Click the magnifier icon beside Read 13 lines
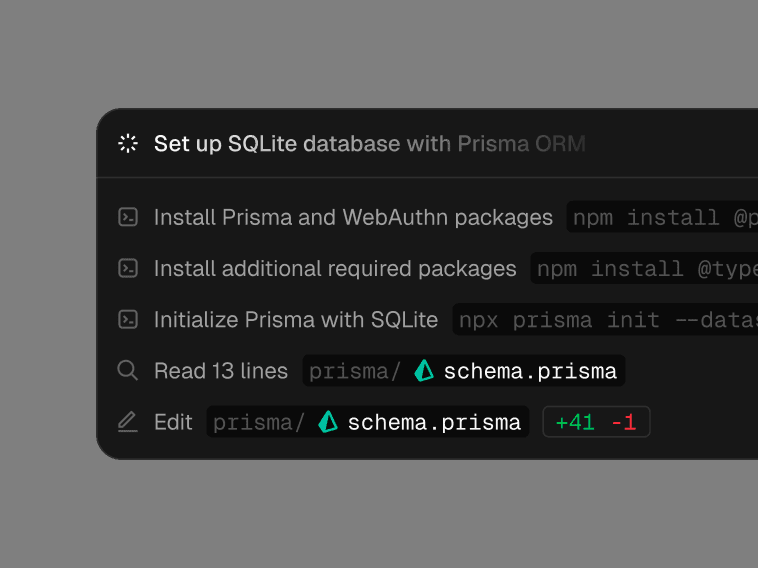The width and height of the screenshot is (758, 568). pyautogui.click(x=128, y=371)
